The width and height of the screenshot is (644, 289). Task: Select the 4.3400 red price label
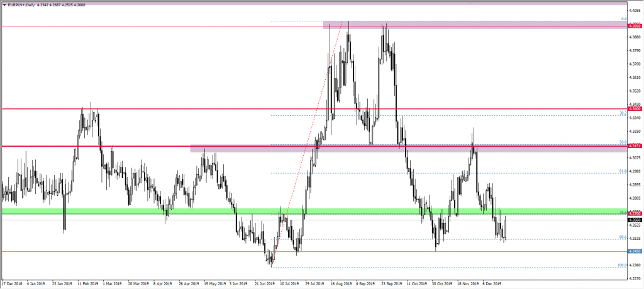tap(635, 109)
